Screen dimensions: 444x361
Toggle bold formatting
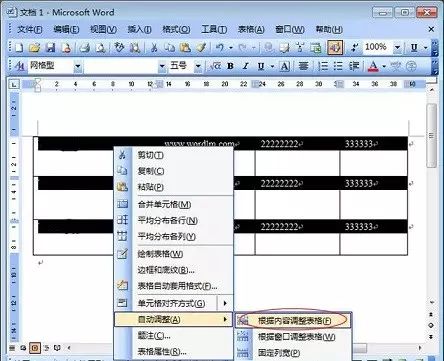(230, 66)
